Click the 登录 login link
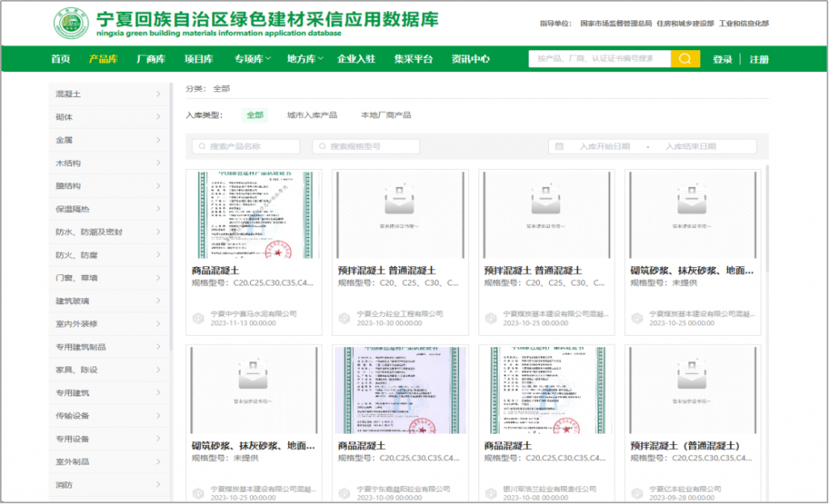The height and width of the screenshot is (504, 829). click(722, 59)
